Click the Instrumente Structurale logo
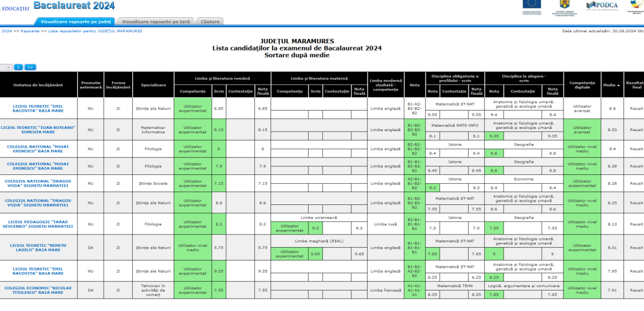Screen dimensions: 644x311 (x=636, y=7)
